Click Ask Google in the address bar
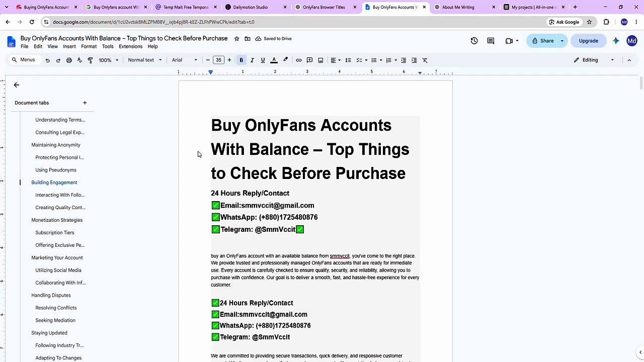The image size is (644, 362). [564, 22]
